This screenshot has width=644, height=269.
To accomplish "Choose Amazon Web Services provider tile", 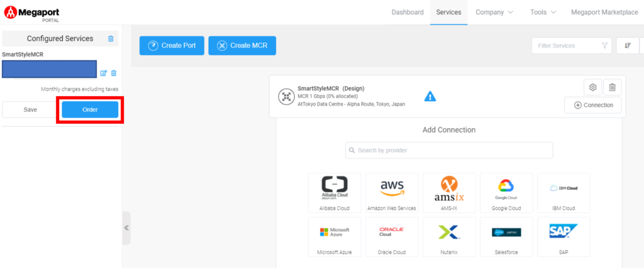I will click(392, 194).
